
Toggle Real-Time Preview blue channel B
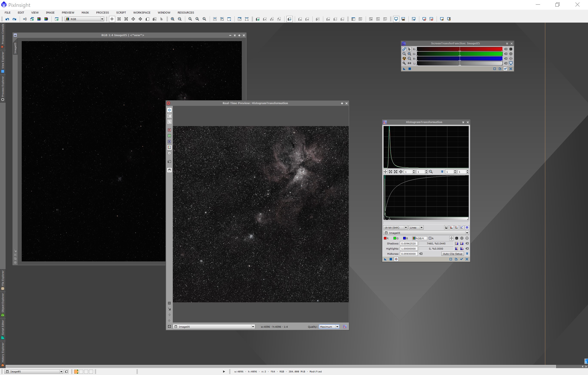[x=169, y=142]
